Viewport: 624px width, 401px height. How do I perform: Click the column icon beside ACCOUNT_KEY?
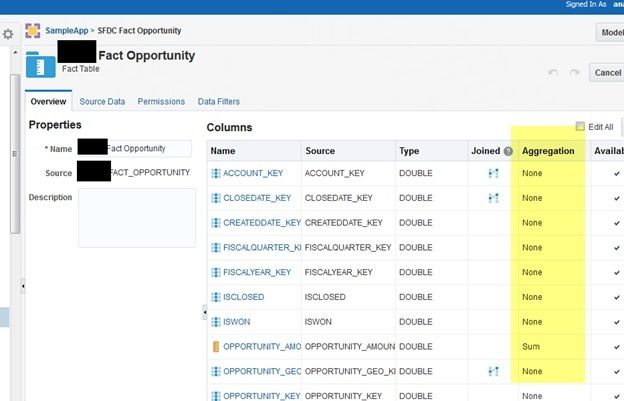pyautogui.click(x=216, y=173)
